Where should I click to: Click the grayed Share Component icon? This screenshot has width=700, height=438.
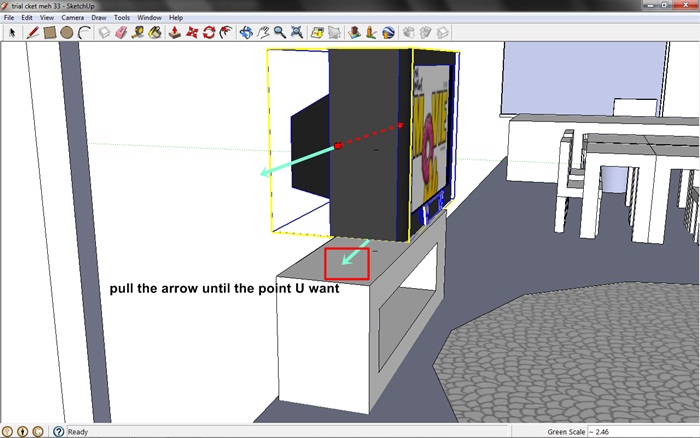[x=442, y=33]
